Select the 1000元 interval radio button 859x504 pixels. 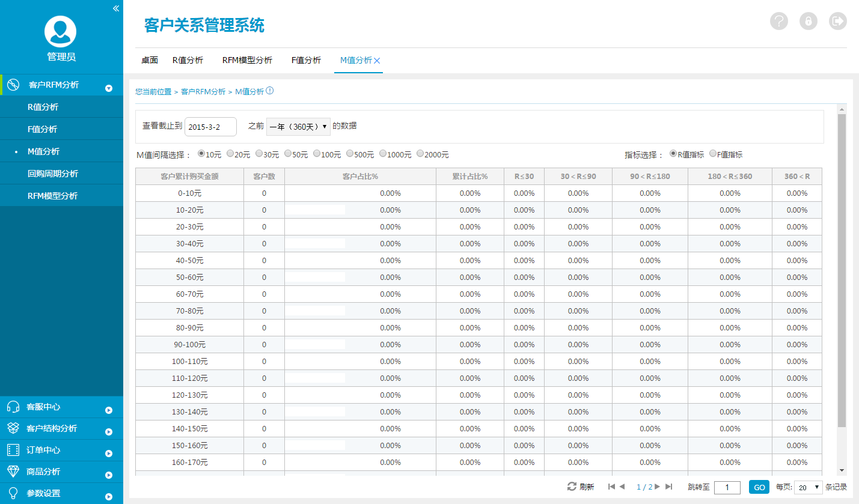383,154
